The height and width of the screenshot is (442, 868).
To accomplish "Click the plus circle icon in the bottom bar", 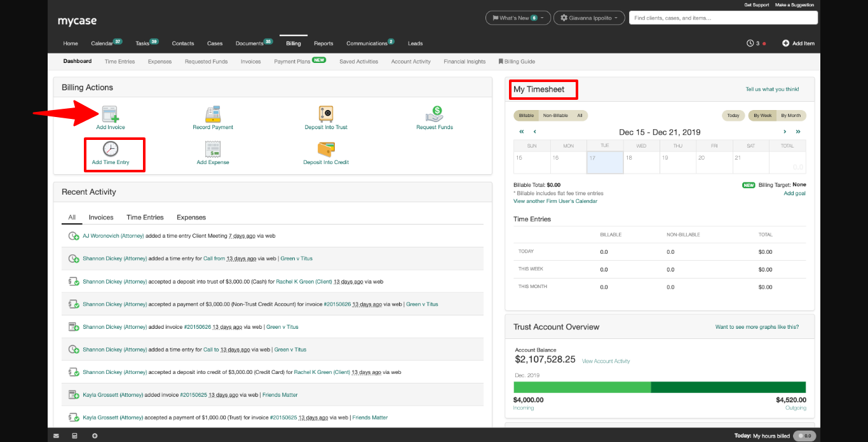I will tap(95, 436).
